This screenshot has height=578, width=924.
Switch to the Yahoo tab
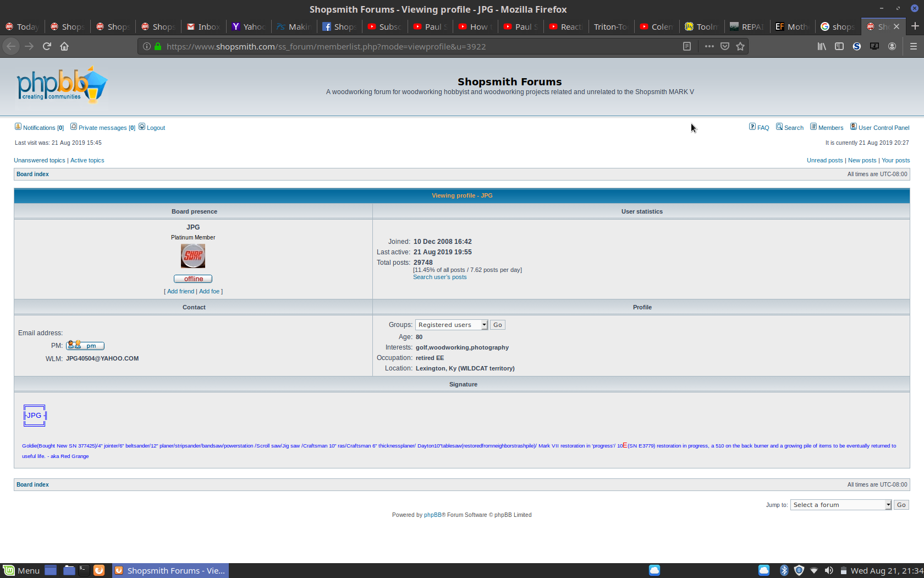(x=249, y=26)
